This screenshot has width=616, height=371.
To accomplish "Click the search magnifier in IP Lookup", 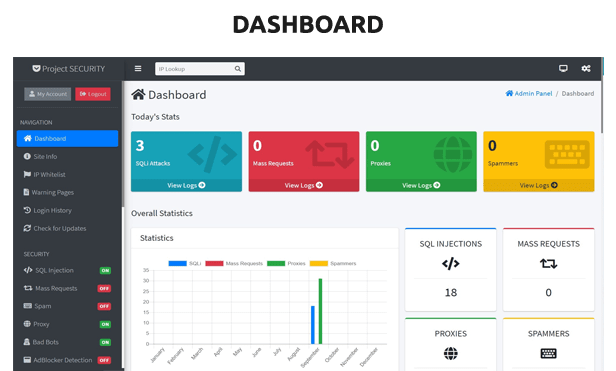I will [238, 69].
